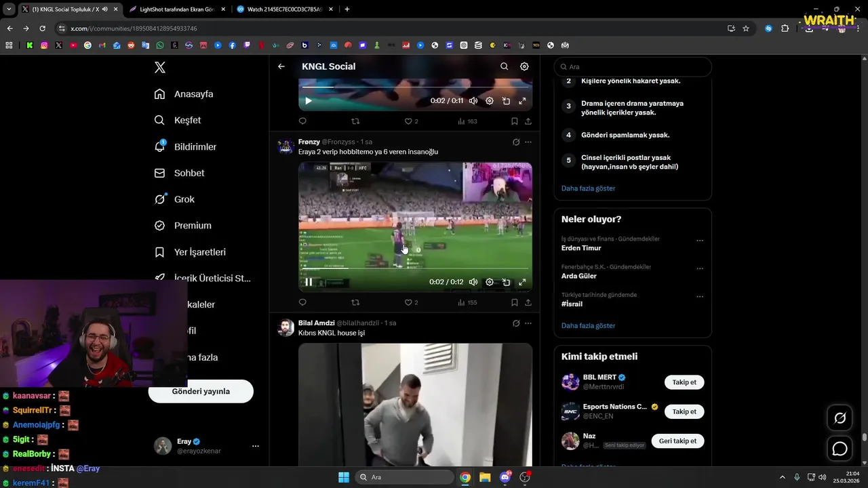The width and height of the screenshot is (868, 488).
Task: Open Chrome from the Windows taskbar
Action: (465, 477)
